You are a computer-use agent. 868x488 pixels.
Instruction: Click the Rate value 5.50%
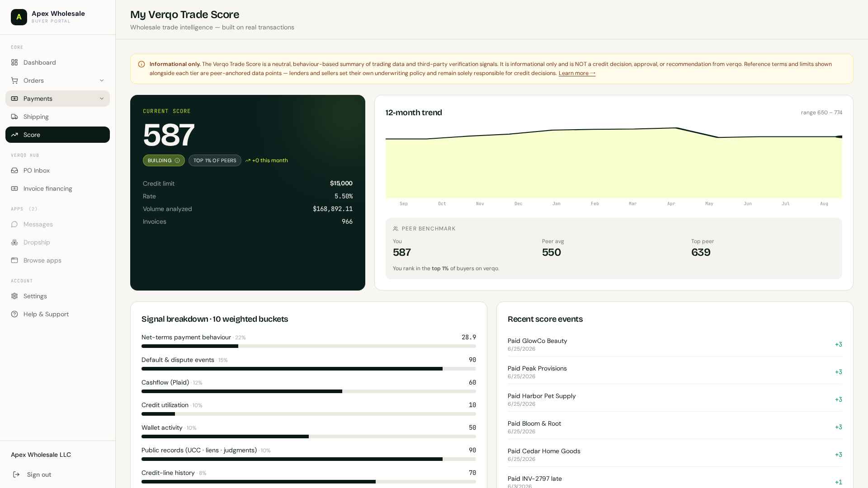(x=344, y=196)
